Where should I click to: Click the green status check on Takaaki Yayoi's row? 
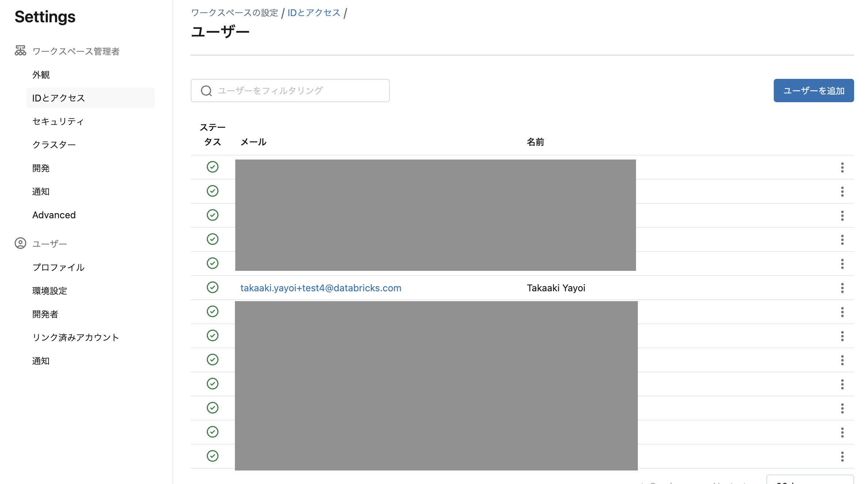coord(212,287)
